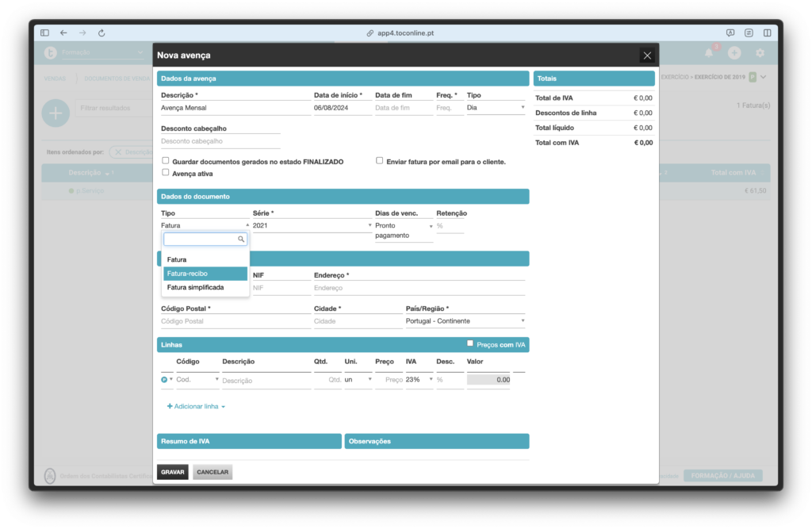
Task: Open the Série dropdown showing 2021
Action: [312, 226]
